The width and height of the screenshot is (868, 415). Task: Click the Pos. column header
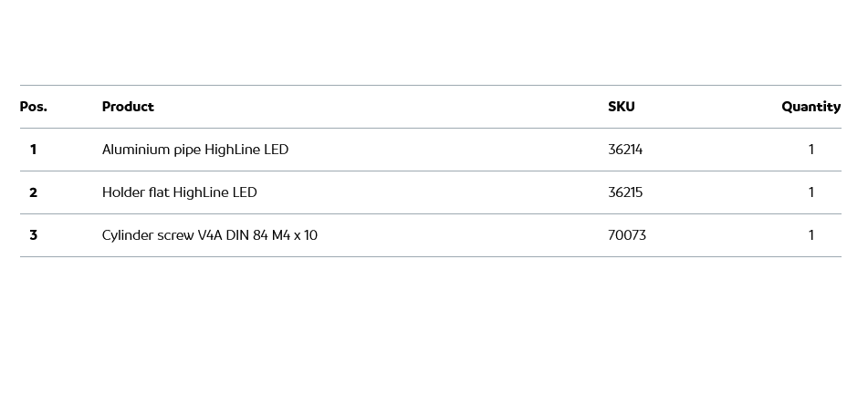(34, 107)
